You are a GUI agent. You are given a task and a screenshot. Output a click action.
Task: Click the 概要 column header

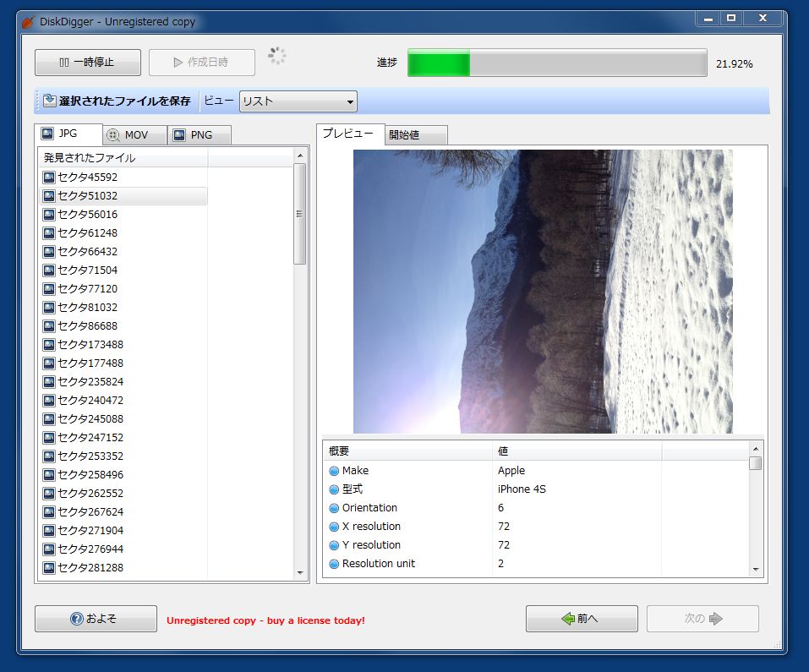(407, 451)
